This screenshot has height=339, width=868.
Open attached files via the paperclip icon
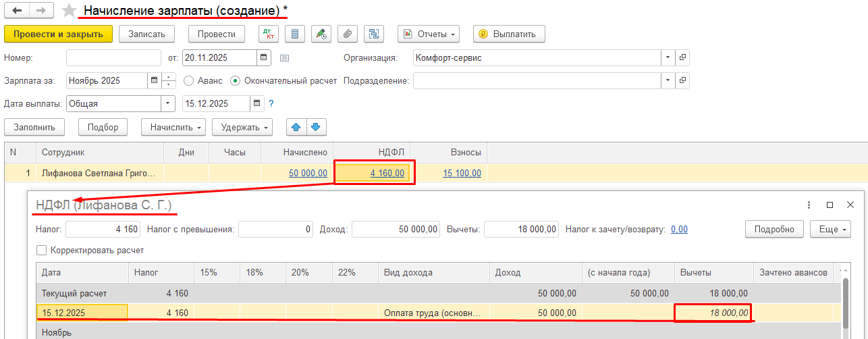348,34
